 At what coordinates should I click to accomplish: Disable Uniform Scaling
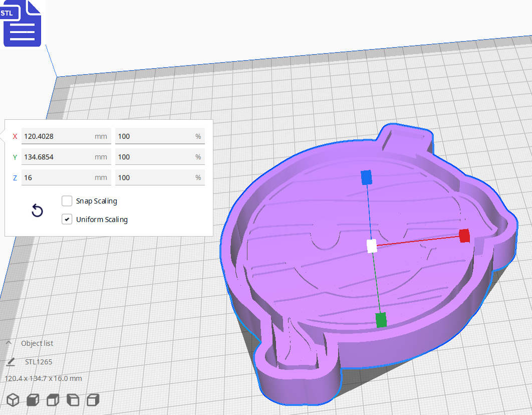click(x=67, y=219)
